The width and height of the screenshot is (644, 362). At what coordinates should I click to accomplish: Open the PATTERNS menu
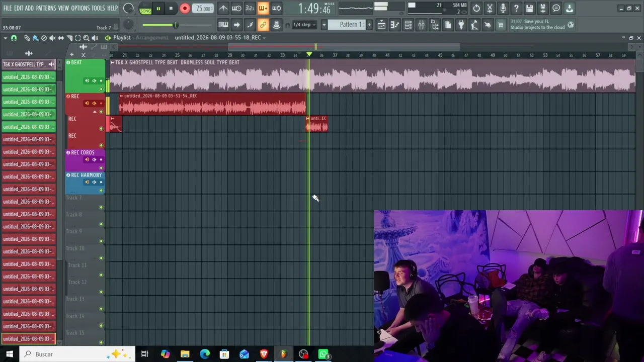pos(46,8)
